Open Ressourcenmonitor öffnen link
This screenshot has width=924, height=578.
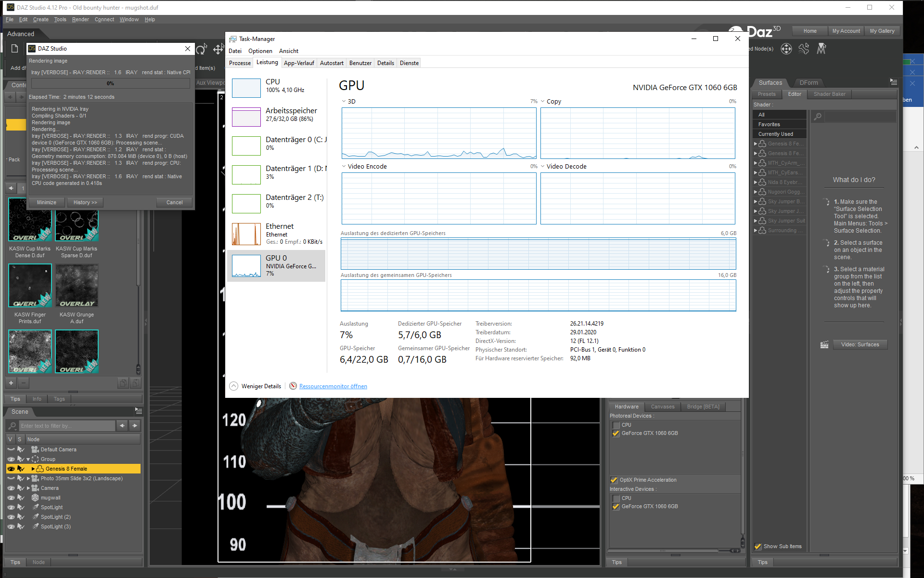(333, 386)
